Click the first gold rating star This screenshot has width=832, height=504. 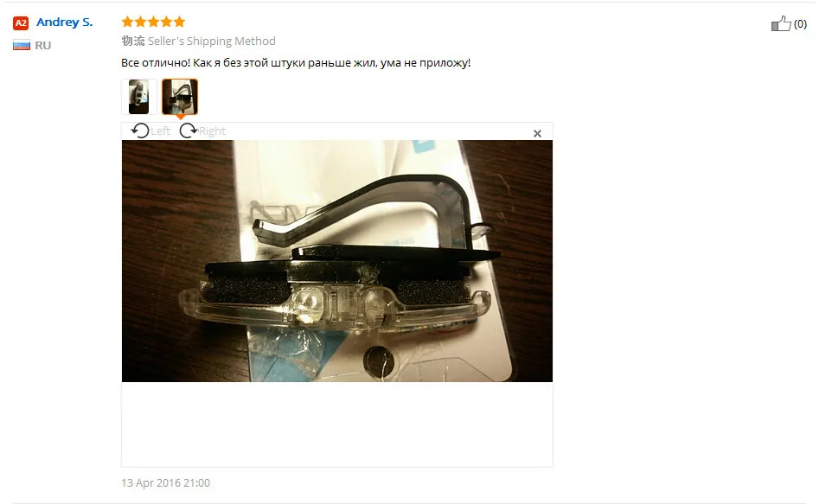coord(127,22)
